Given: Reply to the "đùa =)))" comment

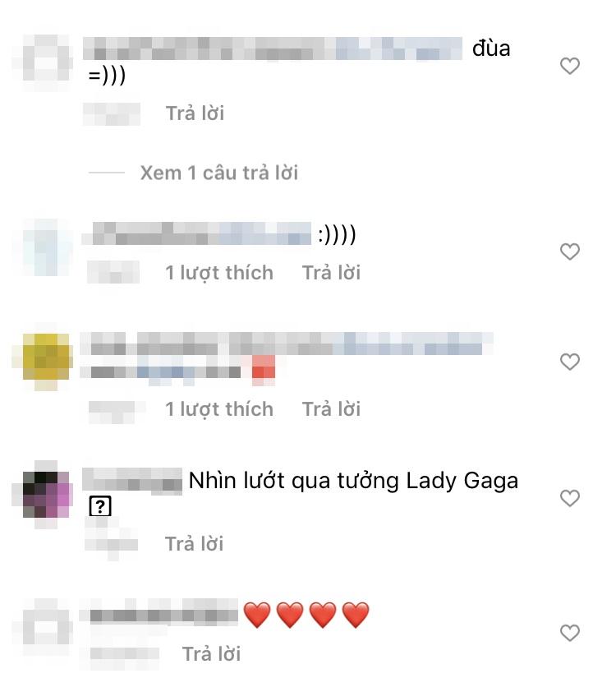Looking at the screenshot, I should click(195, 113).
